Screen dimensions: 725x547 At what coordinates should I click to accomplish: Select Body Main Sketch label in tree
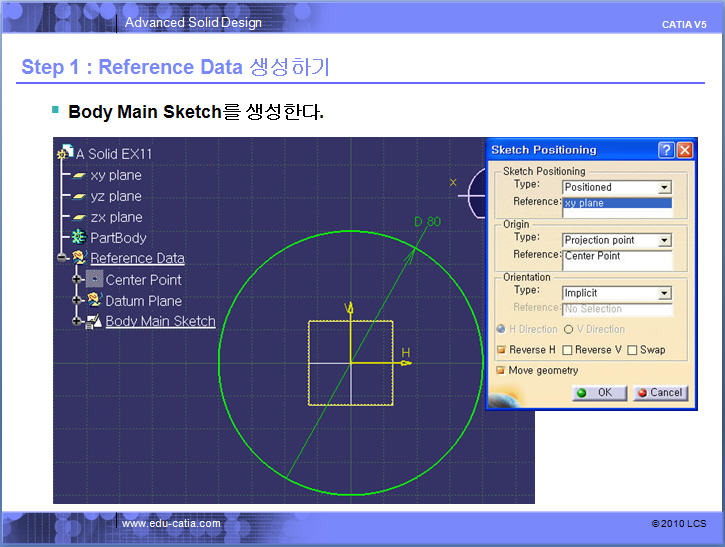click(x=160, y=321)
